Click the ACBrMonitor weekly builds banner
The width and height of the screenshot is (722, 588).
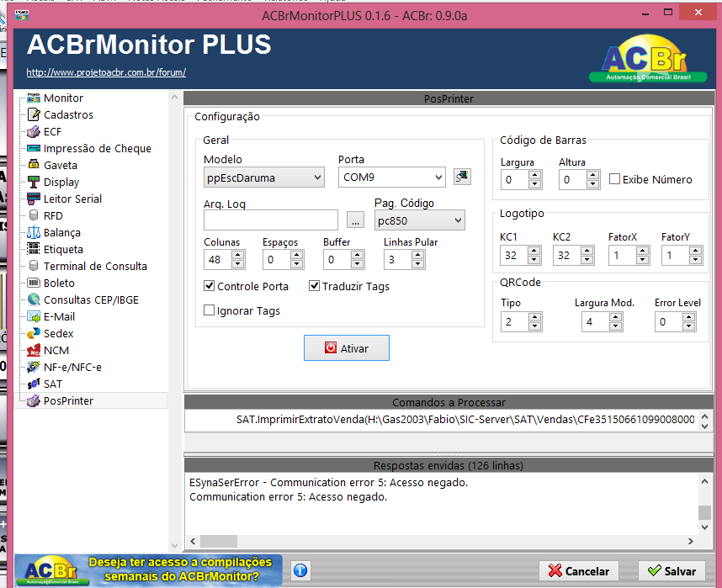(x=148, y=570)
